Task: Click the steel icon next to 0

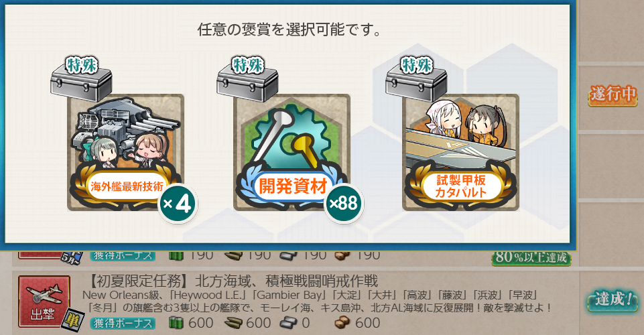Action: pyautogui.click(x=288, y=324)
